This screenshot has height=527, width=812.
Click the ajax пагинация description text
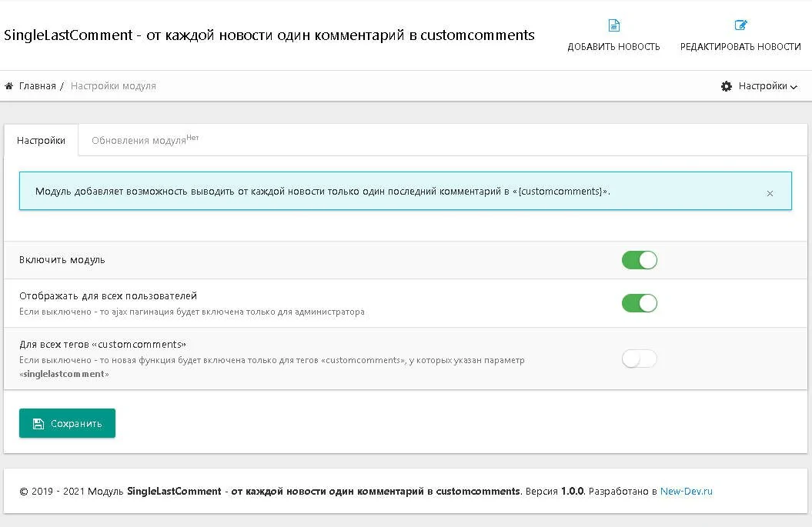click(192, 312)
